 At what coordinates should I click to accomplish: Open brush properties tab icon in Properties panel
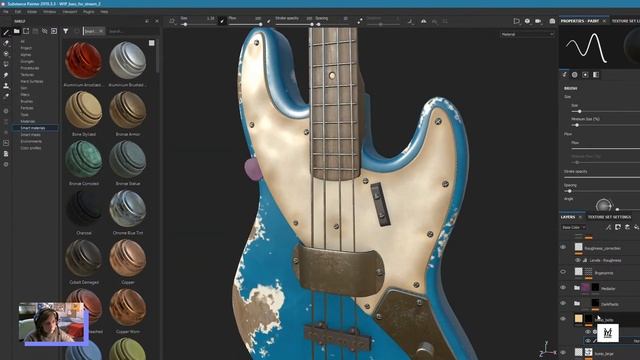coord(564,75)
